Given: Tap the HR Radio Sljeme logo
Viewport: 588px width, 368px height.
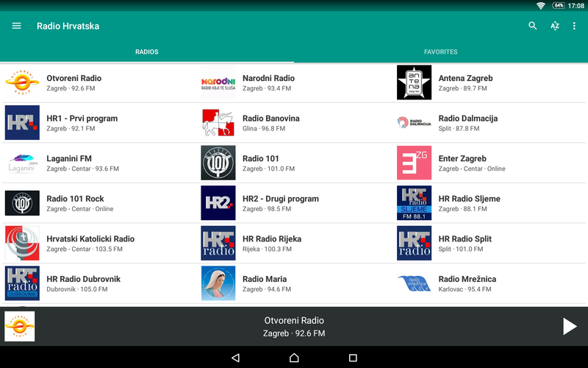Looking at the screenshot, I should coord(414,203).
